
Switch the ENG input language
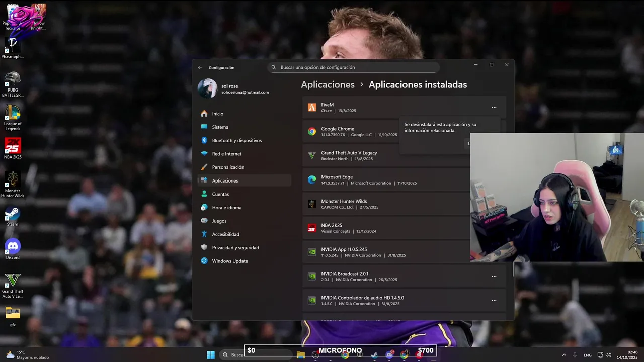(588, 355)
